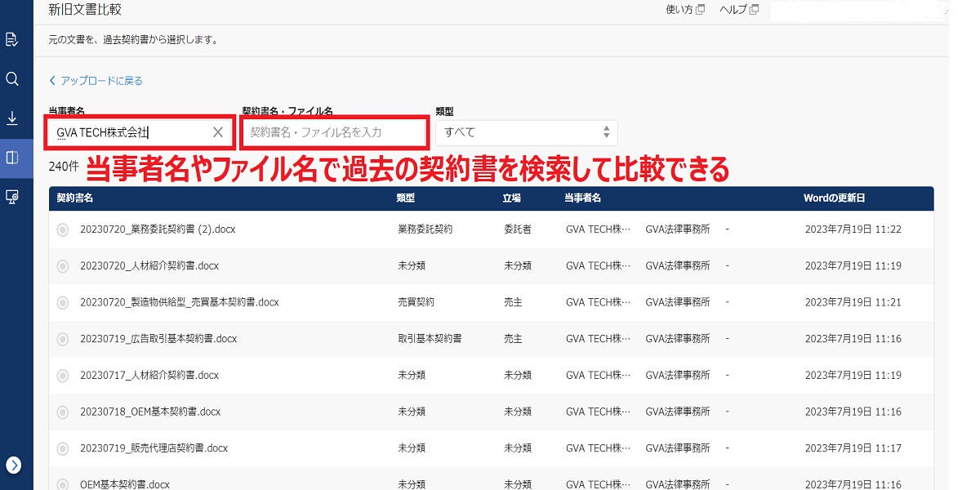
Task: Select radio for 20230719_広告取引基本契約書.docx
Action: pos(63,339)
